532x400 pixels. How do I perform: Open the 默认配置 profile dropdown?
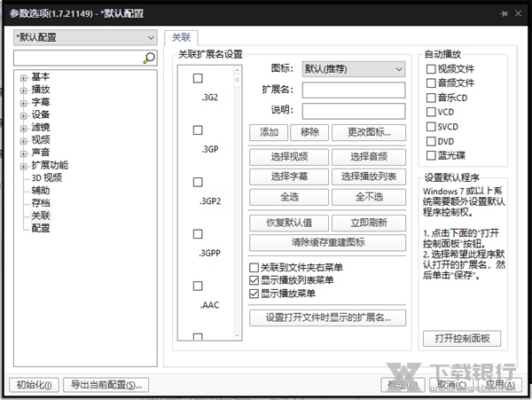coord(84,37)
